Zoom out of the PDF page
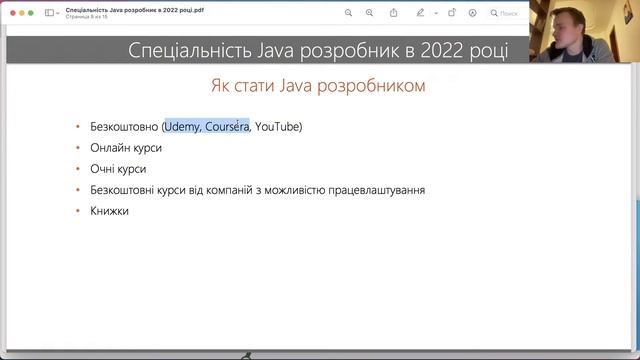The height and width of the screenshot is (360, 640). 348,13
